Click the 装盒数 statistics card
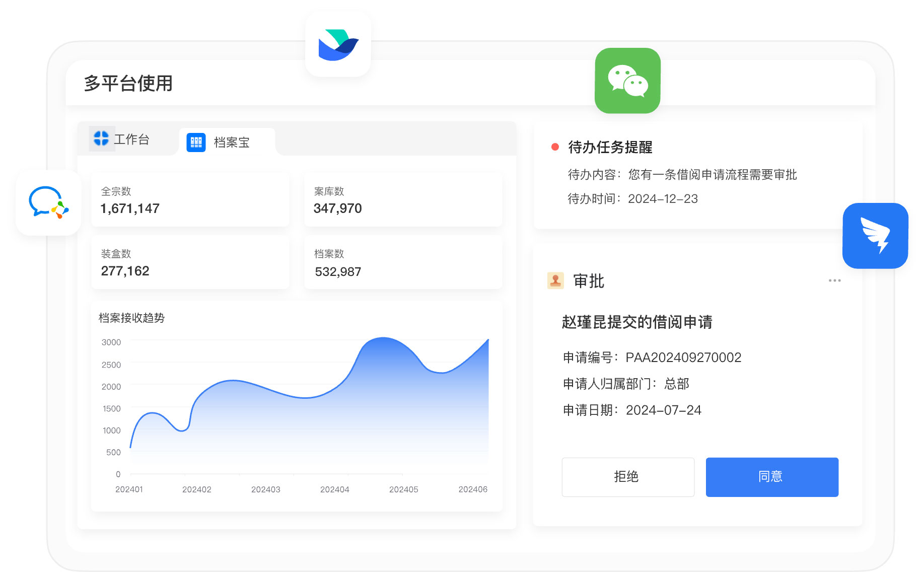924x572 pixels. pyautogui.click(x=190, y=262)
